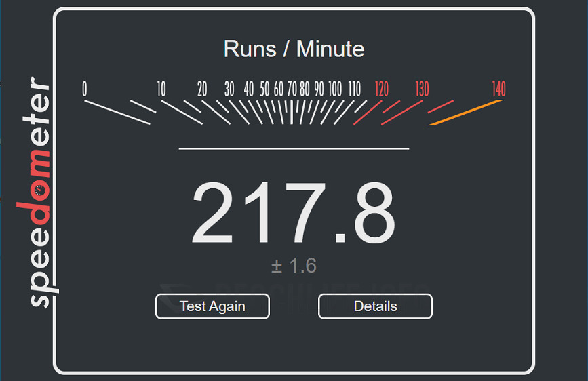588x381 pixels.
Task: Click the red gauge label 120
Action: pyautogui.click(x=382, y=89)
